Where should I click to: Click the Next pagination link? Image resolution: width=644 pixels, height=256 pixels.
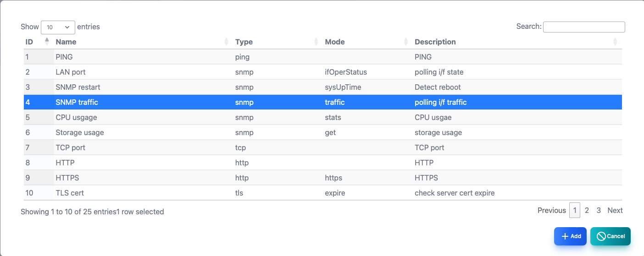pos(615,210)
